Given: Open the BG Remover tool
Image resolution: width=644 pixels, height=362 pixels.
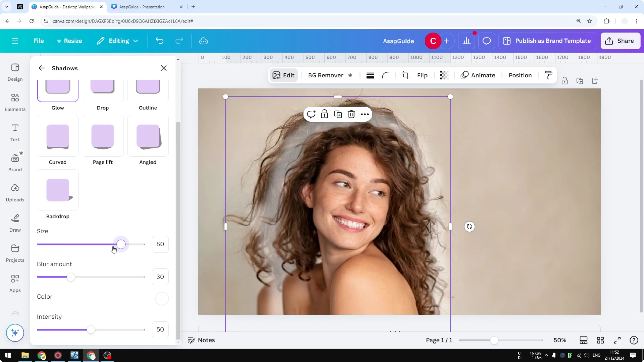Looking at the screenshot, I should tap(326, 75).
